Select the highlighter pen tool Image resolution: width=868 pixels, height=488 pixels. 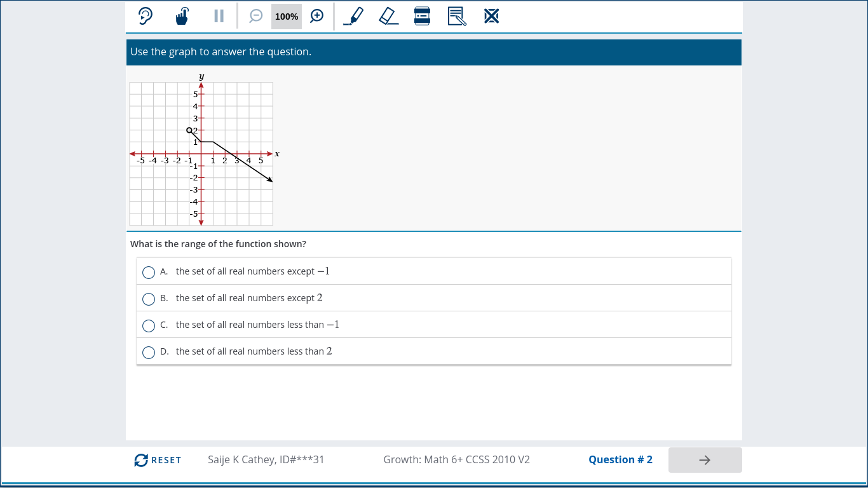[353, 16]
